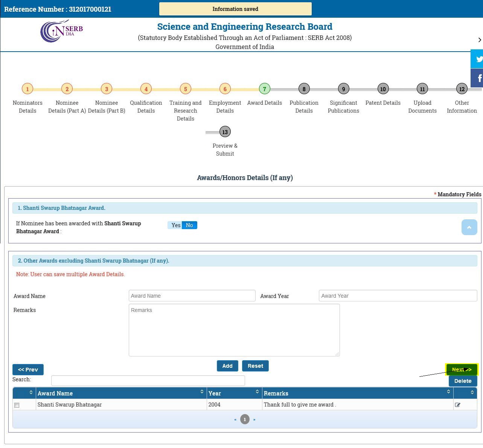This screenshot has height=448, width=483.
Task: Edit the Shanti Swarup Bhatnagar award row
Action: coord(458,405)
